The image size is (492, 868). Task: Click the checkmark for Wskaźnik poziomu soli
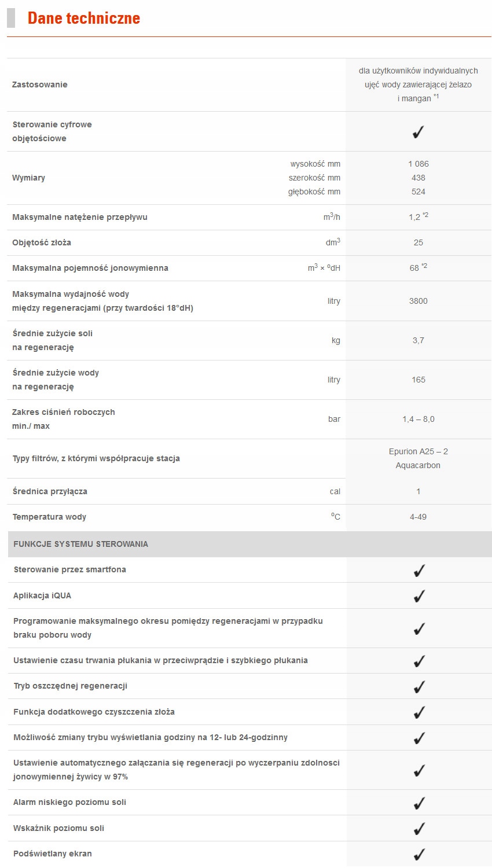[x=419, y=829]
